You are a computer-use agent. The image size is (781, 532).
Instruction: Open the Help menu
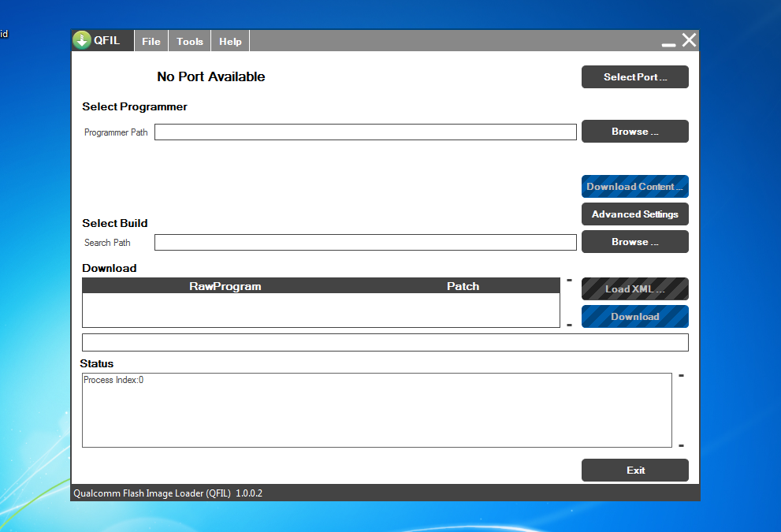tap(230, 41)
